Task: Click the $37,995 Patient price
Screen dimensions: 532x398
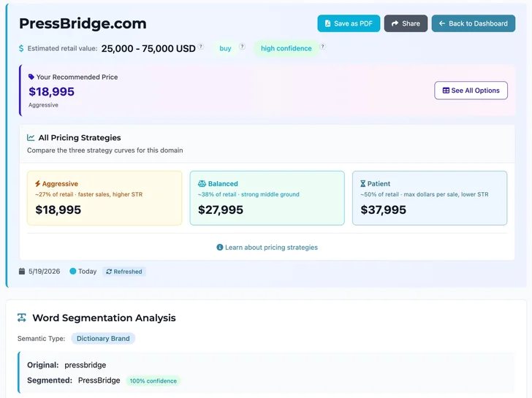Action: pos(383,210)
